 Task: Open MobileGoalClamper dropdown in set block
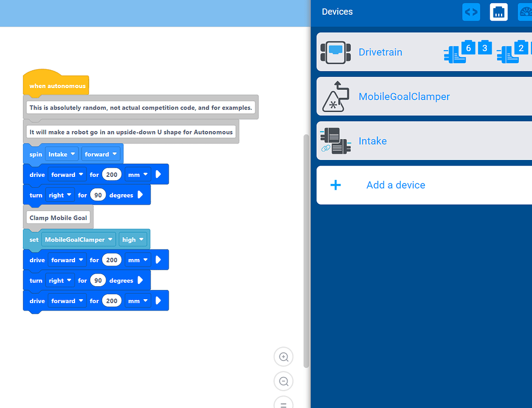pos(78,239)
